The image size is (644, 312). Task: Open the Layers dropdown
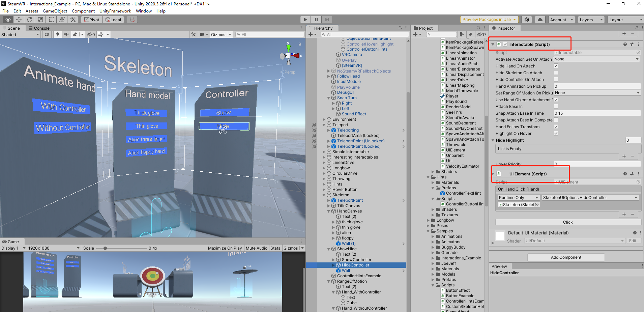tap(591, 20)
